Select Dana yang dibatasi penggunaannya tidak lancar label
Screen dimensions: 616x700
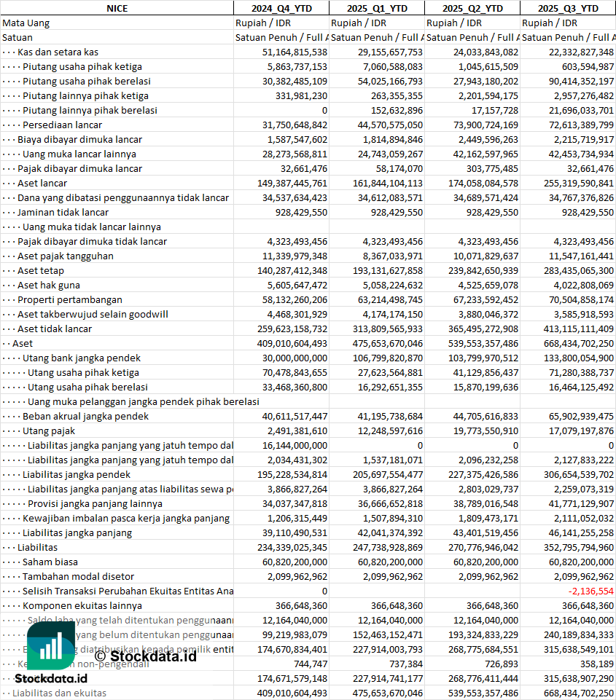coord(123,198)
